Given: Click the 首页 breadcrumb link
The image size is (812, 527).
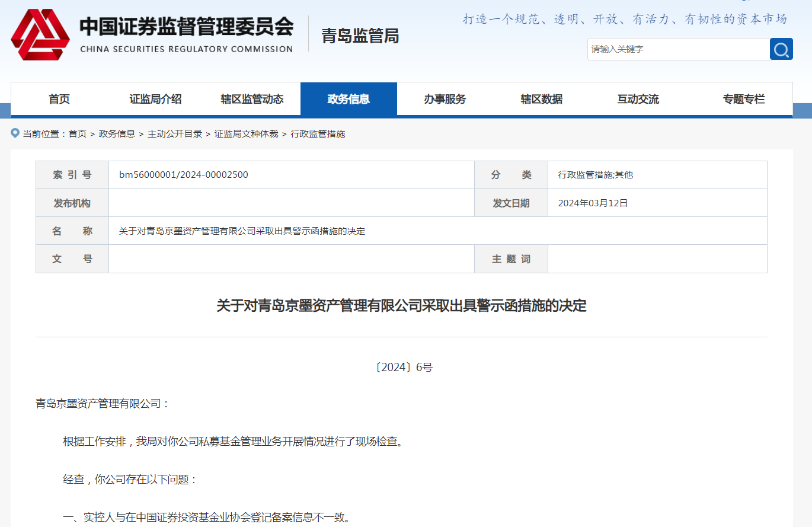Looking at the screenshot, I should click(77, 134).
